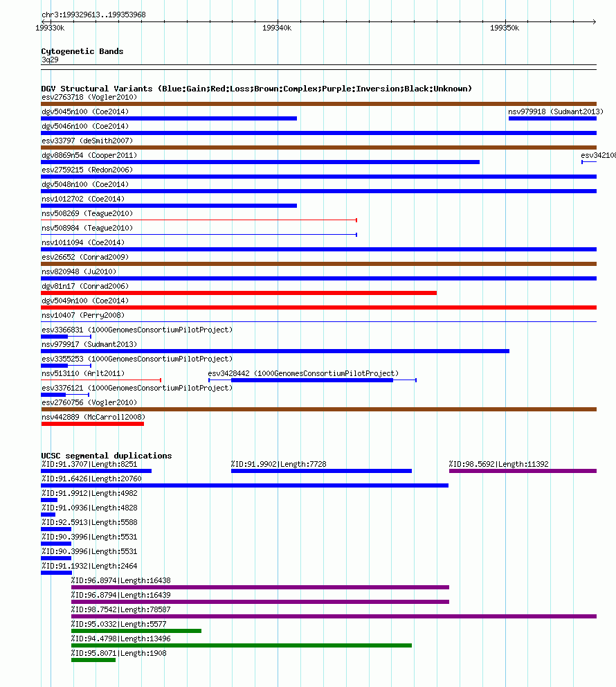Screen dimensions: 616x687
Task: Open dgv5046n100 (Coe2014) variant
Action: [x=85, y=126]
